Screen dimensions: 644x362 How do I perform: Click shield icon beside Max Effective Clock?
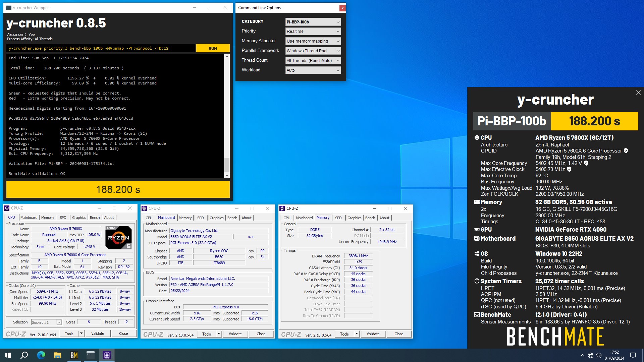coord(569,169)
